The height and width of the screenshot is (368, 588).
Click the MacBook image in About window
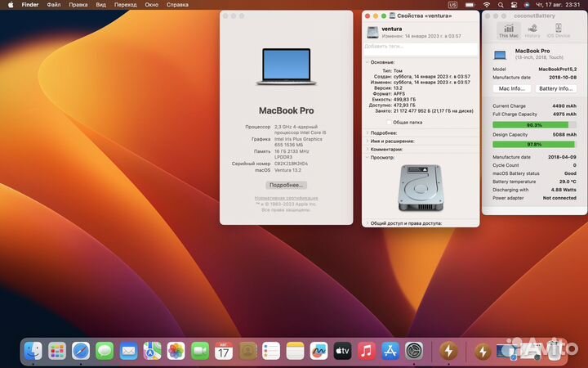tap(286, 66)
